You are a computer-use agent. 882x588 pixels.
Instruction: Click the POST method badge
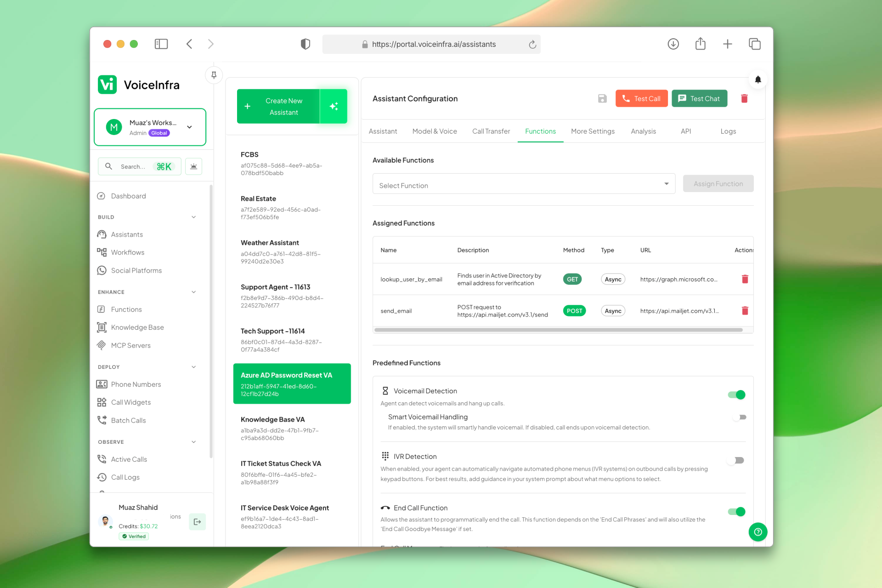tap(574, 311)
